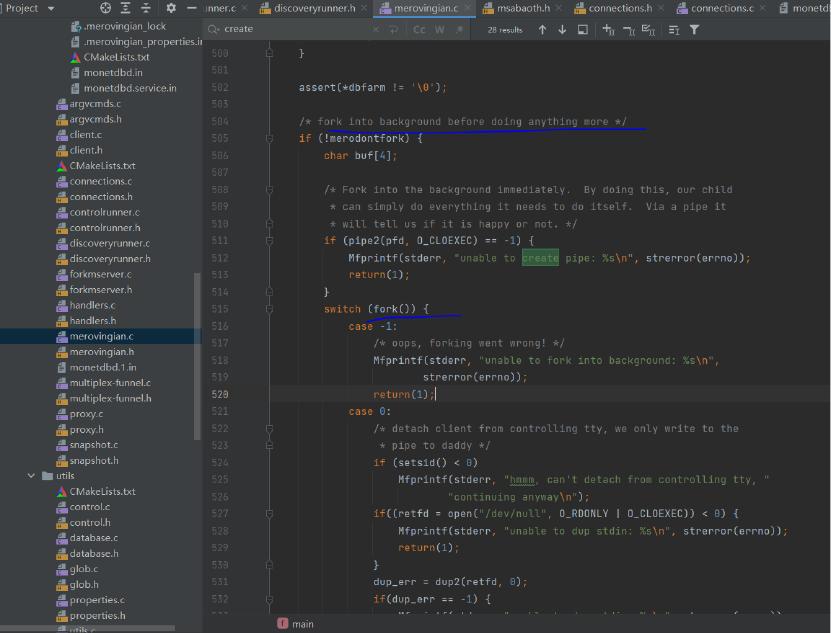Switch to msabaoth.h tab

pyautogui.click(x=523, y=8)
